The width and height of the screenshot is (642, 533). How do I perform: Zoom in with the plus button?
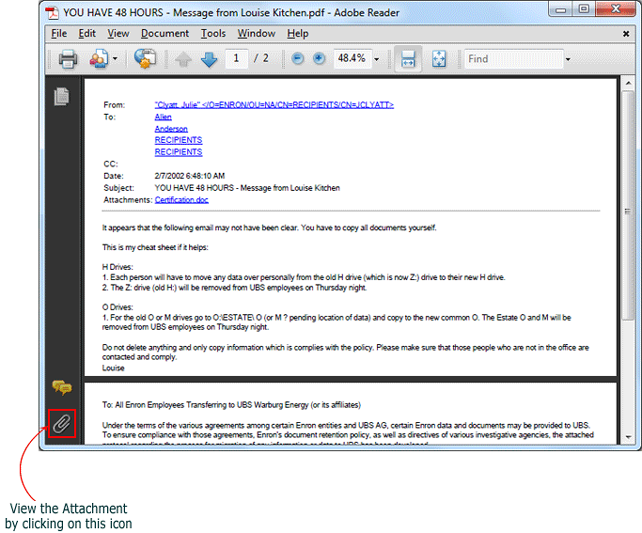point(319,59)
